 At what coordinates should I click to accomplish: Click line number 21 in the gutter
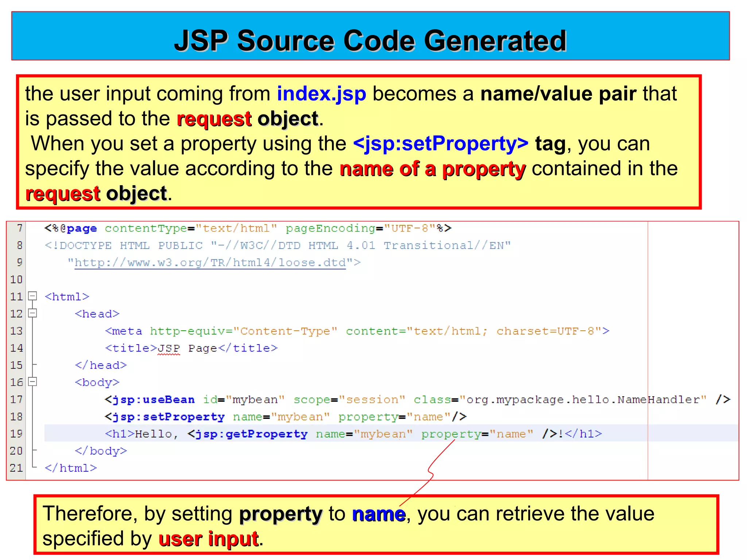coord(16,468)
